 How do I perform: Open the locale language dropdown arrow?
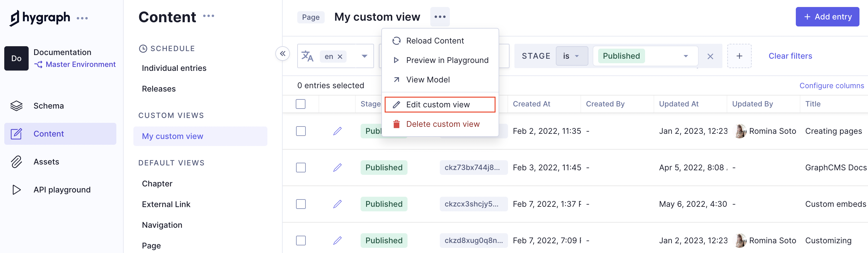(364, 56)
